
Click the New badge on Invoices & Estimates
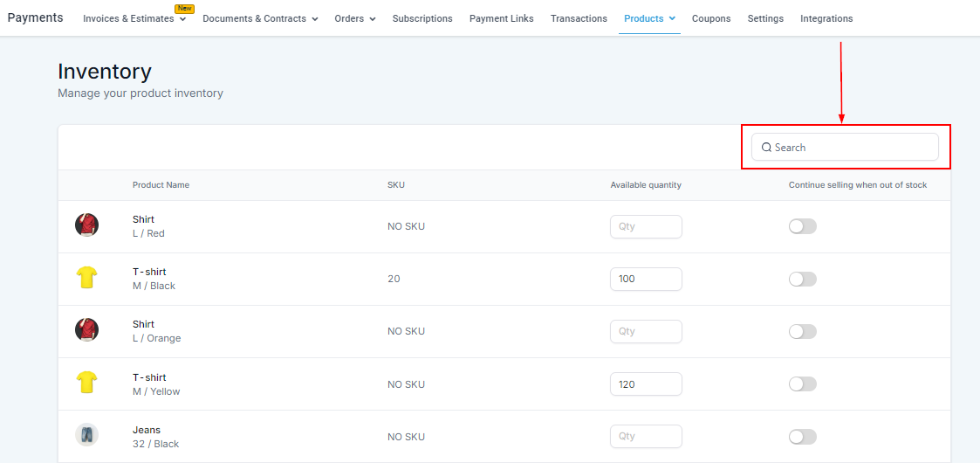point(185,9)
